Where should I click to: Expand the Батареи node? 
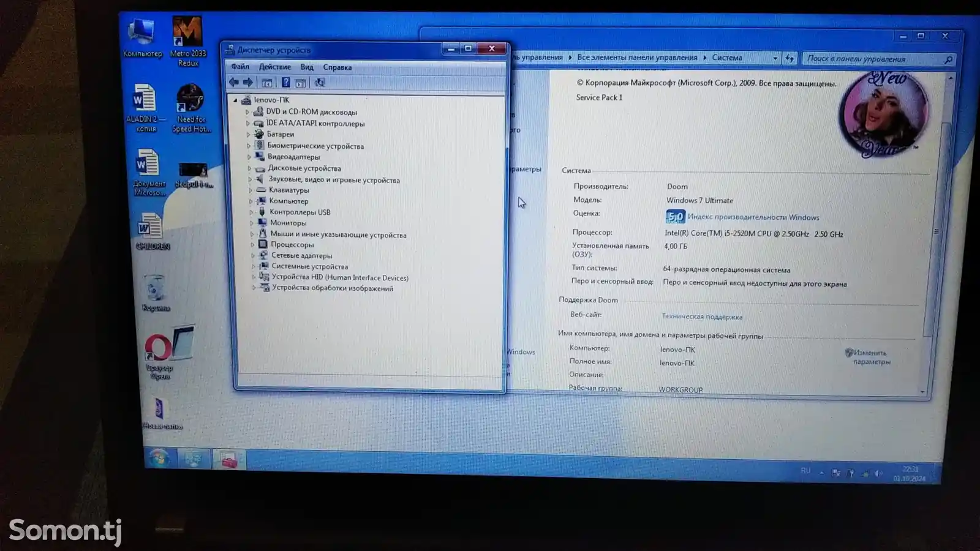coord(248,135)
